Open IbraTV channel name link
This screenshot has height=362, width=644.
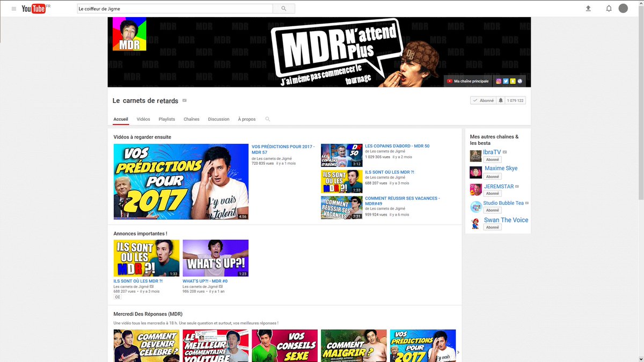tap(492, 152)
